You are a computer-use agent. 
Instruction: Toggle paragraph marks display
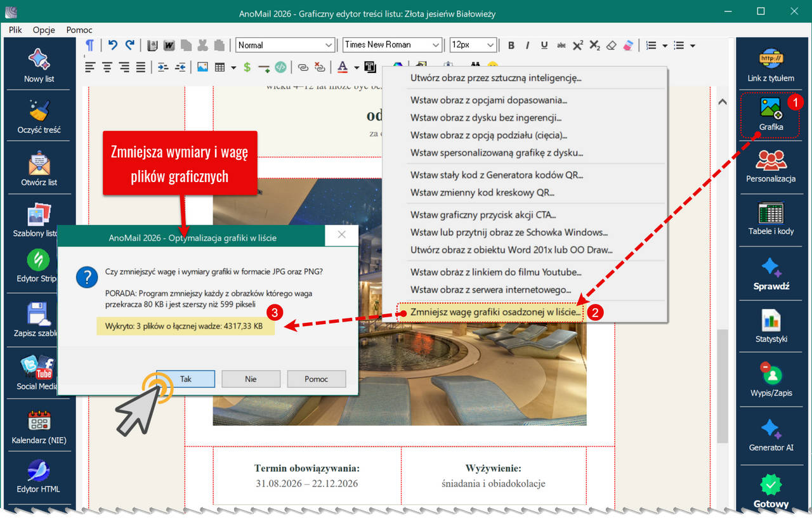[x=90, y=45]
